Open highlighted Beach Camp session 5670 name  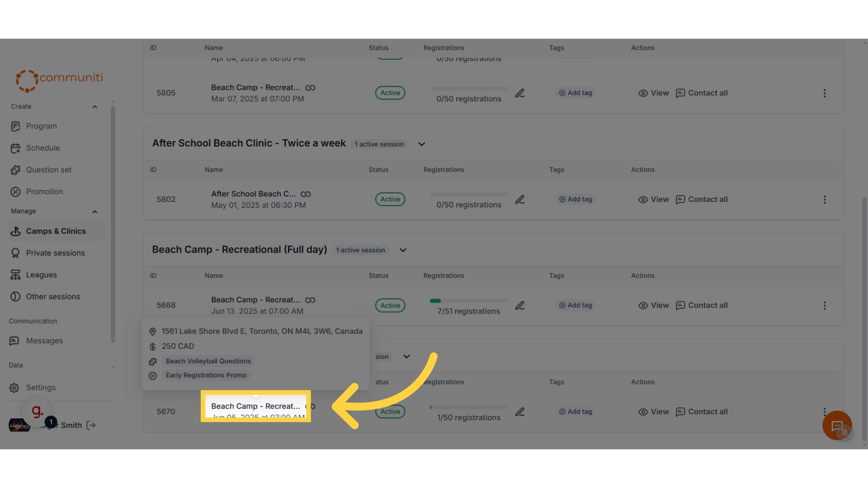[255, 406]
